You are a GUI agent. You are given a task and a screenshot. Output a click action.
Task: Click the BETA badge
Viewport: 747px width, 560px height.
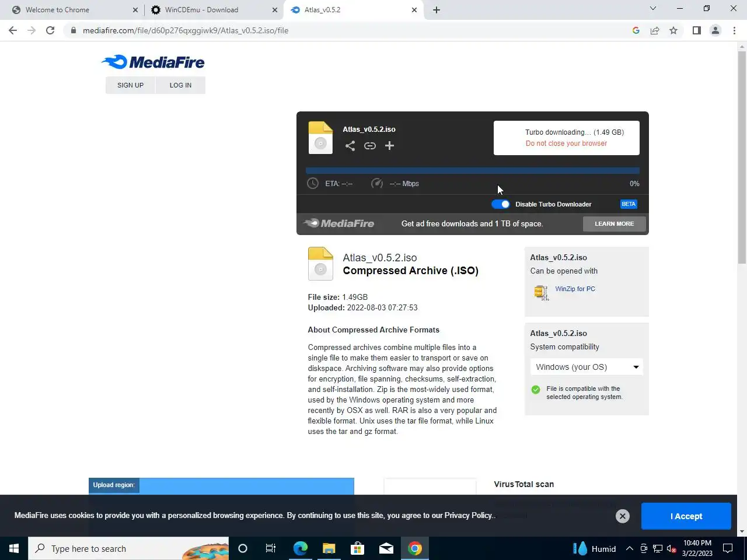tap(629, 204)
